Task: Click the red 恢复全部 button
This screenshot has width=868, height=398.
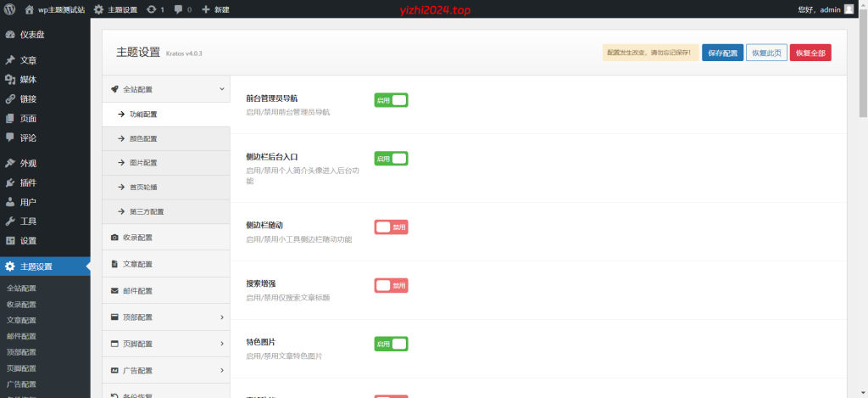Action: [810, 53]
